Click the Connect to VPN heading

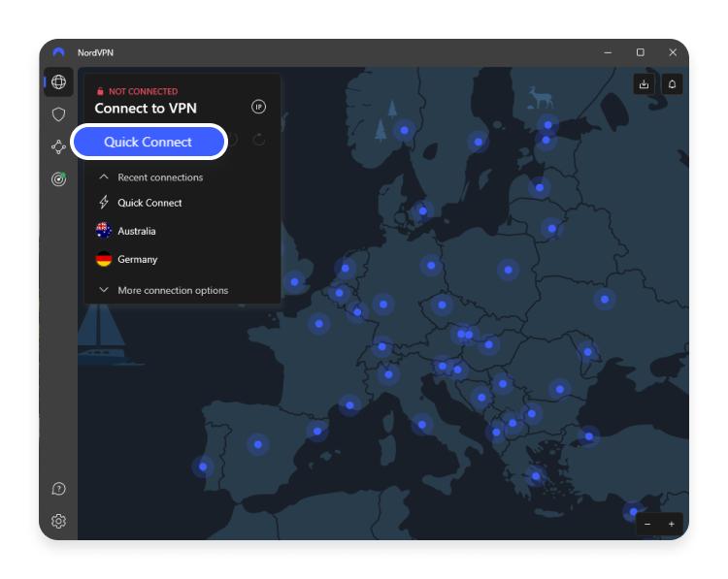click(x=146, y=108)
